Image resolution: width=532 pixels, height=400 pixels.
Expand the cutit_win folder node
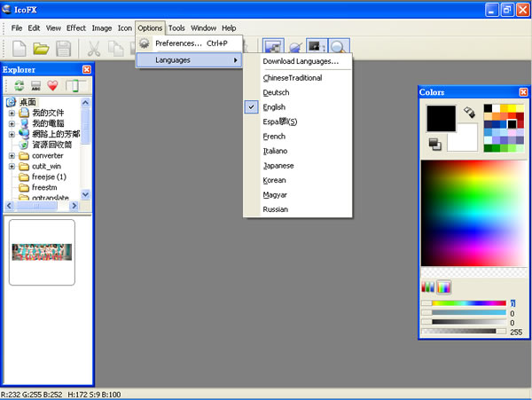(12, 166)
